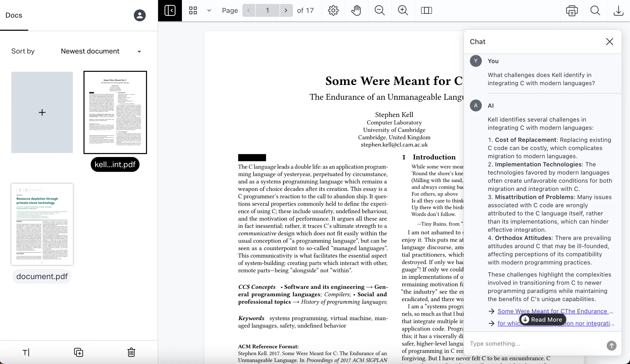
Task: Select the Docs tab
Action: pyautogui.click(x=14, y=15)
